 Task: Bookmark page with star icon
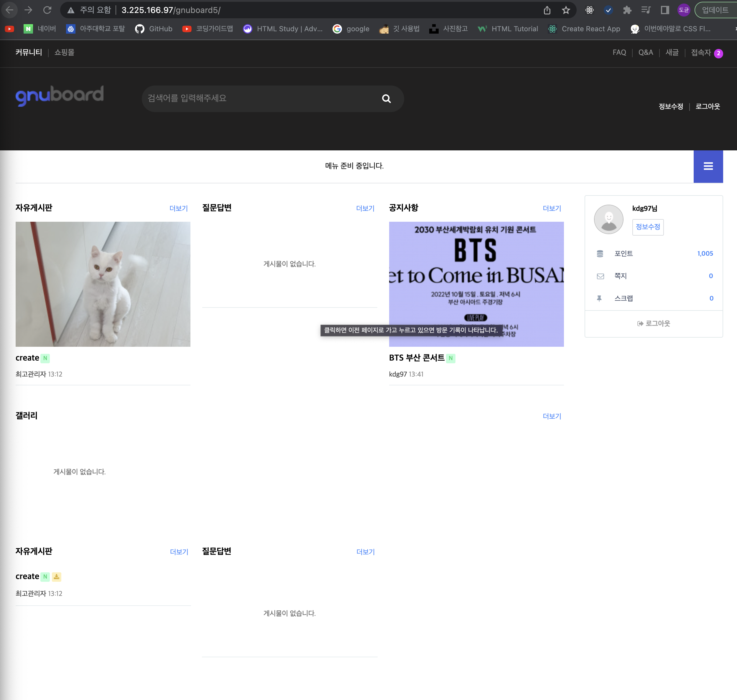pyautogui.click(x=566, y=10)
